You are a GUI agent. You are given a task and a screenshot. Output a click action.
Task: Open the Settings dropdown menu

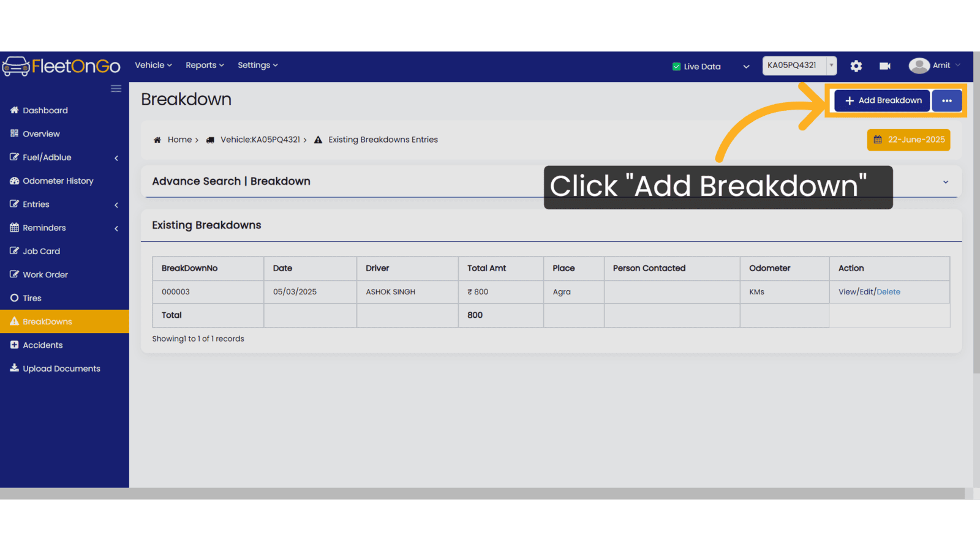tap(257, 65)
